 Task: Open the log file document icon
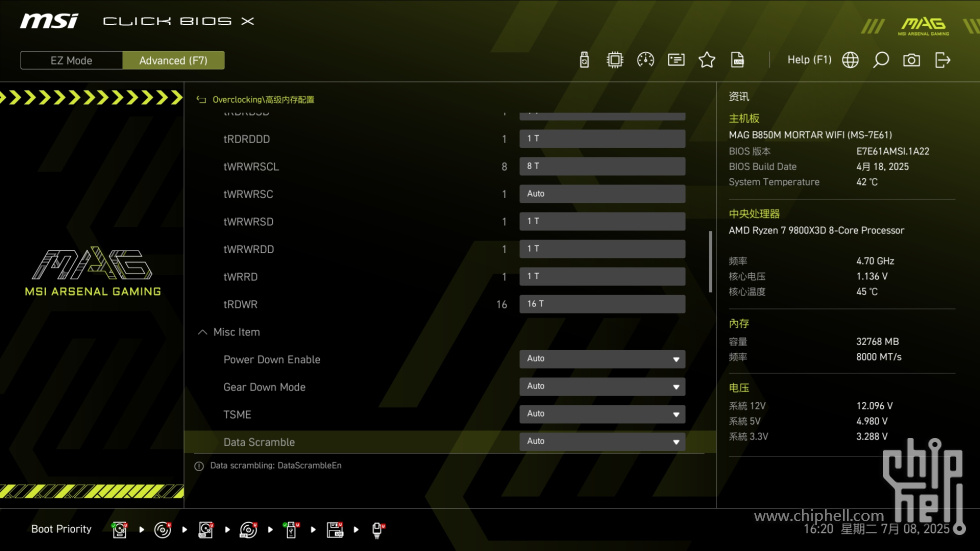(738, 60)
